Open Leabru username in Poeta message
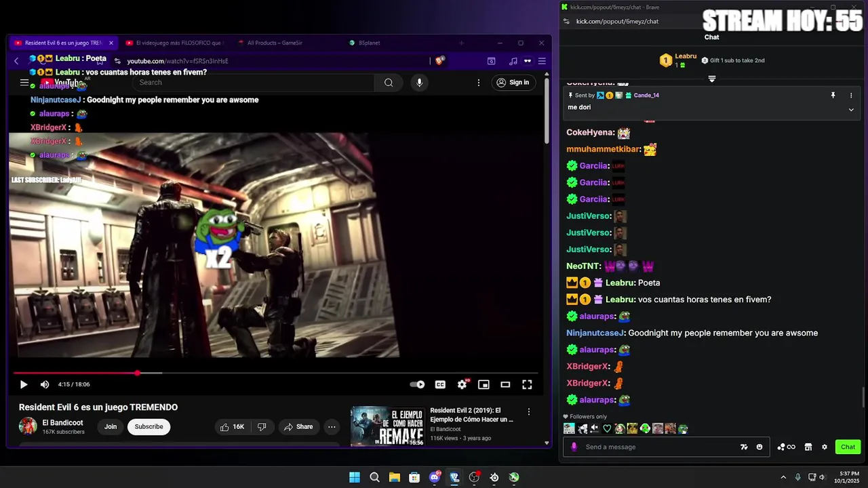 (x=620, y=283)
